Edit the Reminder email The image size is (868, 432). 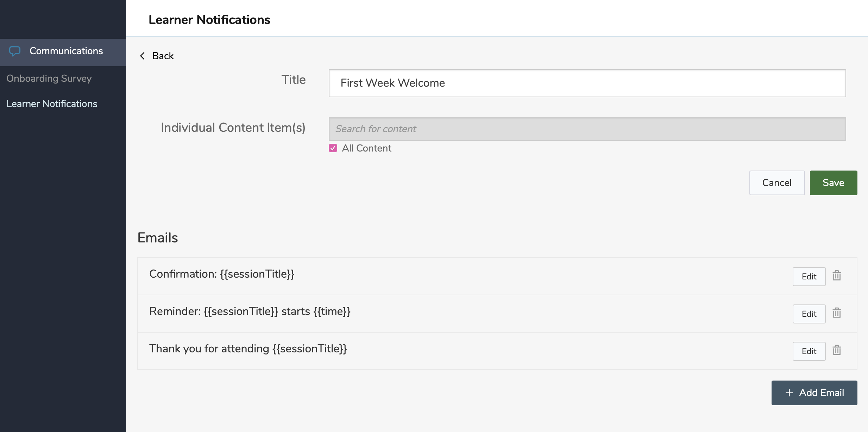809,314
